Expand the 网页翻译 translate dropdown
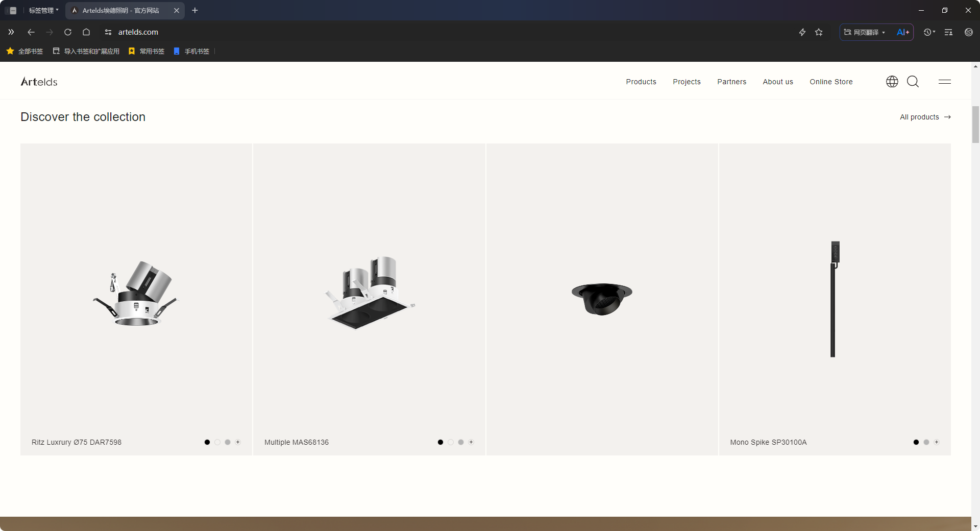 click(x=865, y=32)
